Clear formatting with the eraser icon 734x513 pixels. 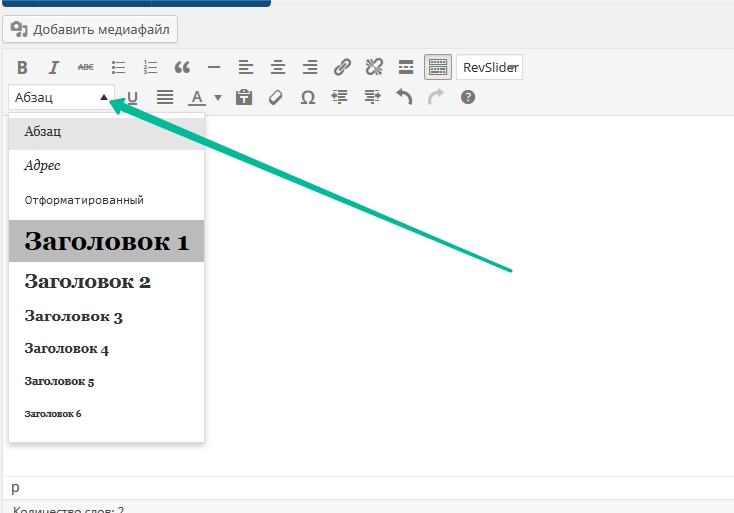(x=275, y=98)
